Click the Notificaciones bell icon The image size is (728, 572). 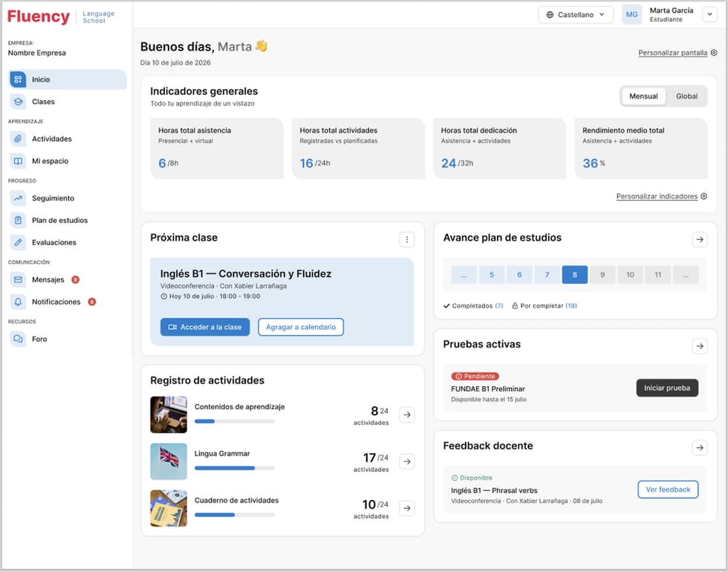pyautogui.click(x=18, y=302)
